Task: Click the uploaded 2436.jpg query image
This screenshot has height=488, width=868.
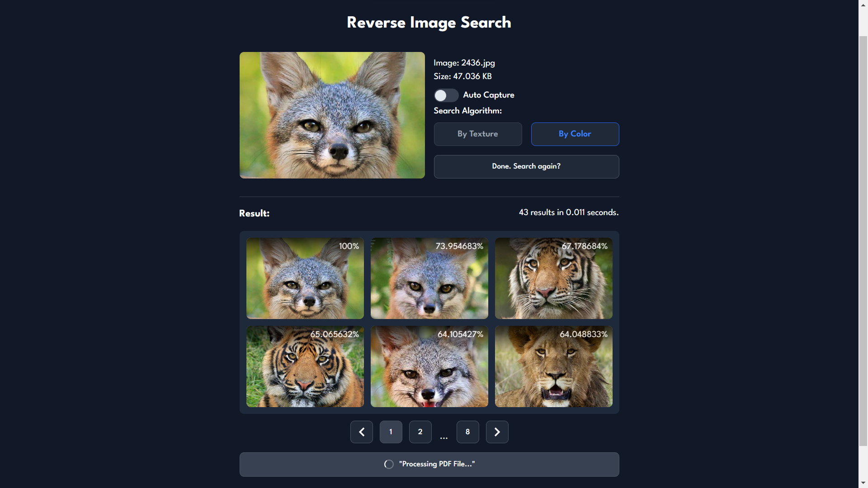Action: pos(332,115)
